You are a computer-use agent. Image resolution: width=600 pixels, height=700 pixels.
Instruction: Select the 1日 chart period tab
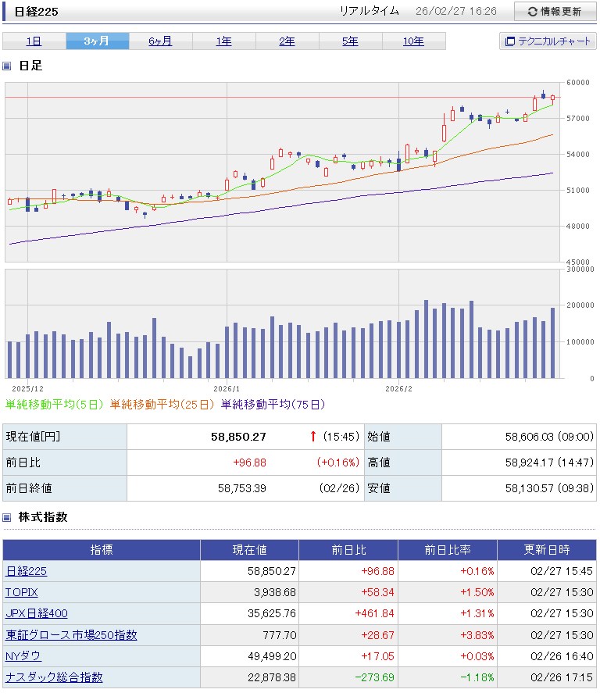coord(34,41)
